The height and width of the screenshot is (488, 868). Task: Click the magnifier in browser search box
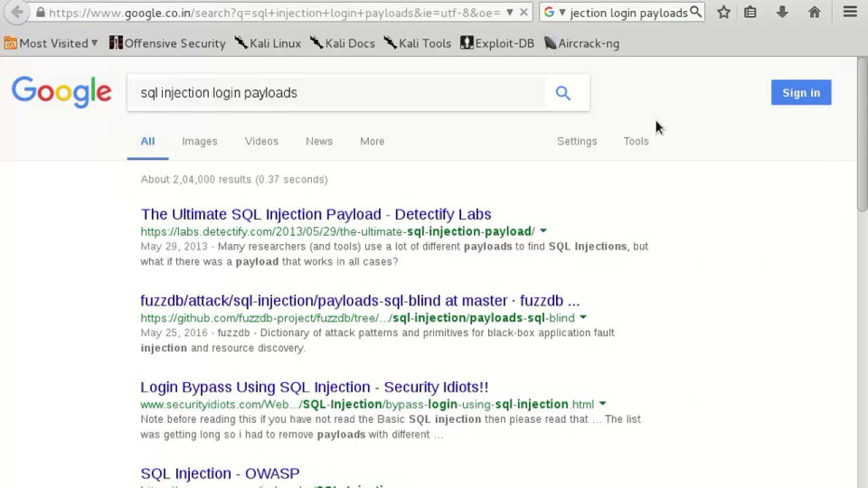coord(695,12)
